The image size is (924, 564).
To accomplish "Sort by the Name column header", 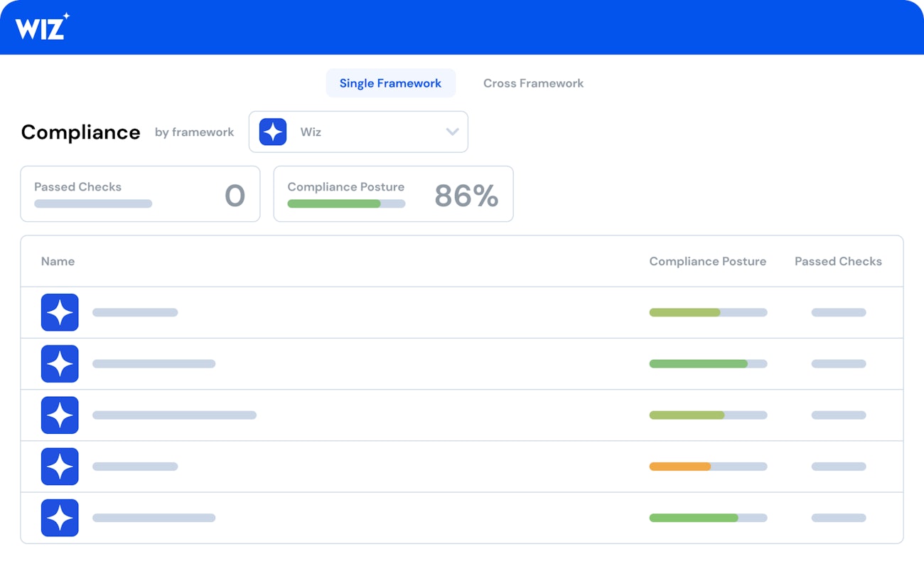I will point(58,261).
